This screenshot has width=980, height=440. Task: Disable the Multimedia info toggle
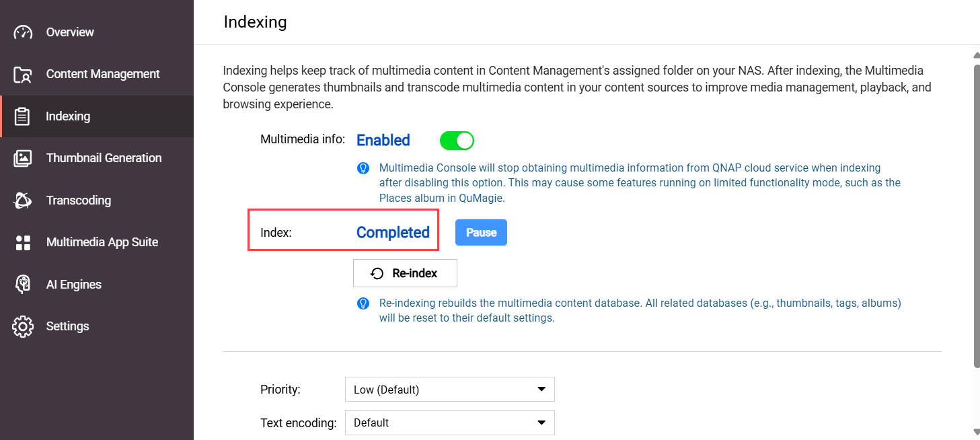(457, 141)
